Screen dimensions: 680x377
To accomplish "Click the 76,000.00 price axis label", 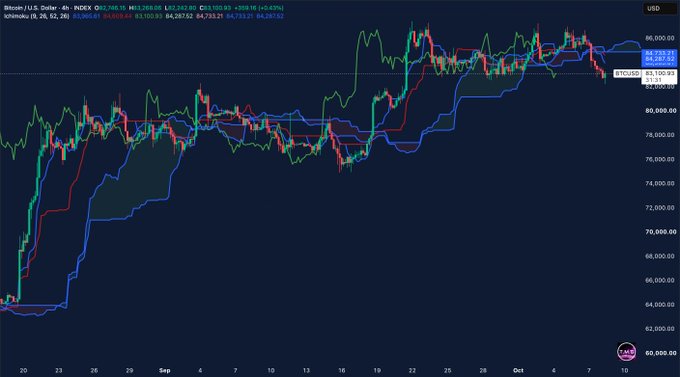I will click(660, 159).
